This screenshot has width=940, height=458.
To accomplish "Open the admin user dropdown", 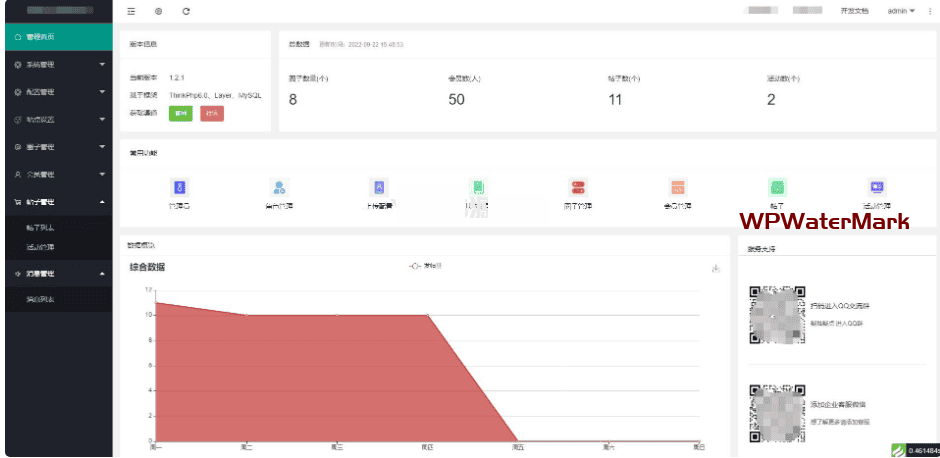I will pyautogui.click(x=901, y=11).
